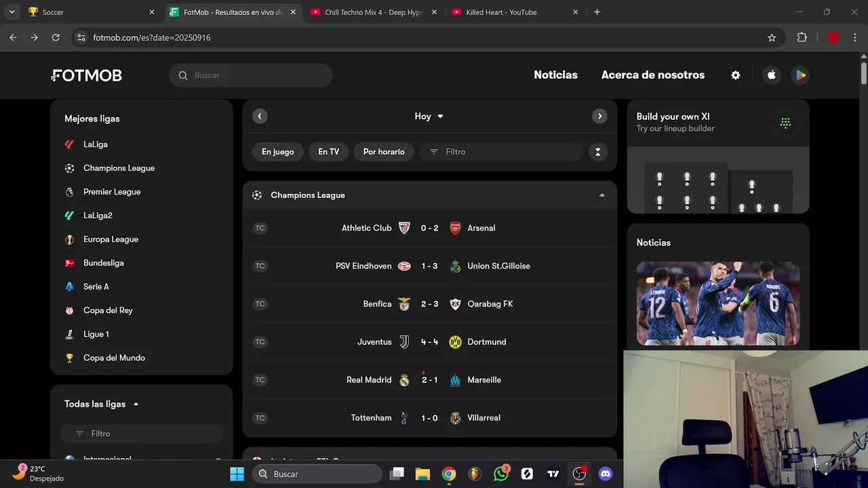Open Champions League from sidebar list
The image size is (868, 488).
119,168
